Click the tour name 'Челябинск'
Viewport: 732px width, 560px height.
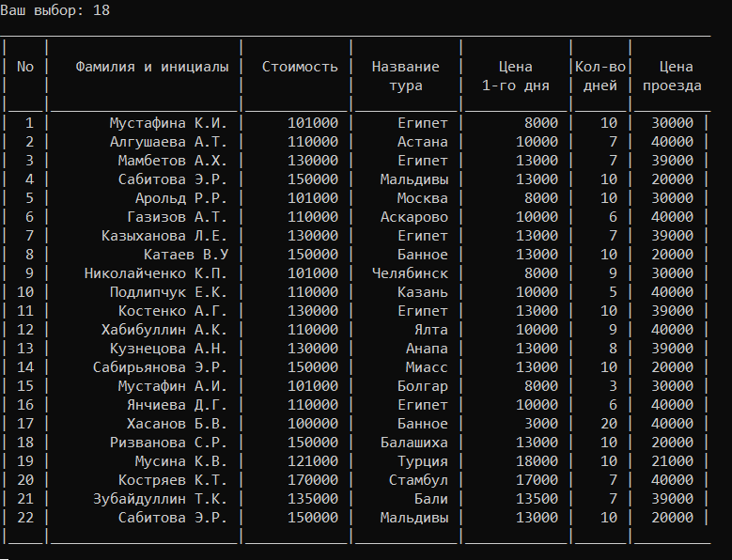pos(410,273)
